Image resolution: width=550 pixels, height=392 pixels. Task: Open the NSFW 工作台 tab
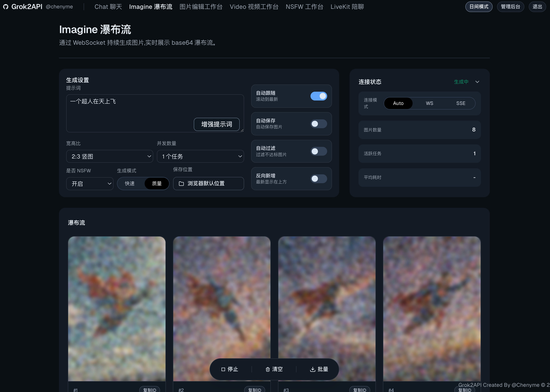[304, 7]
